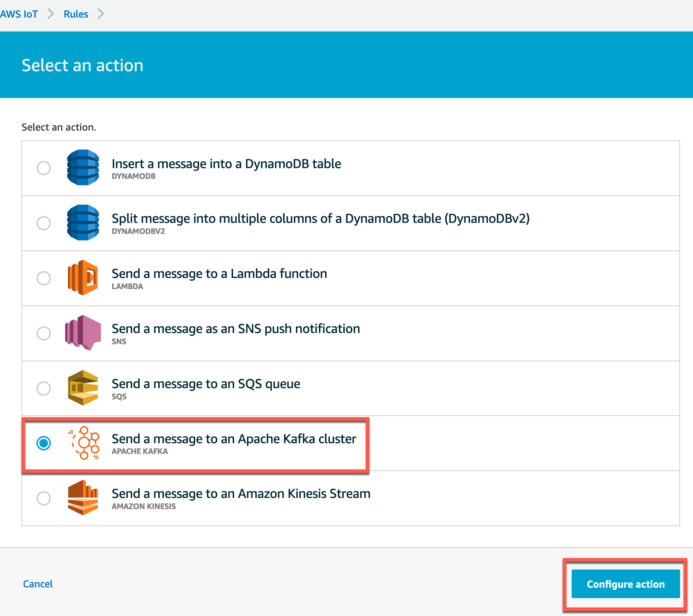Click the Configure action button
Viewport: 693px width, 616px height.
[x=626, y=584]
